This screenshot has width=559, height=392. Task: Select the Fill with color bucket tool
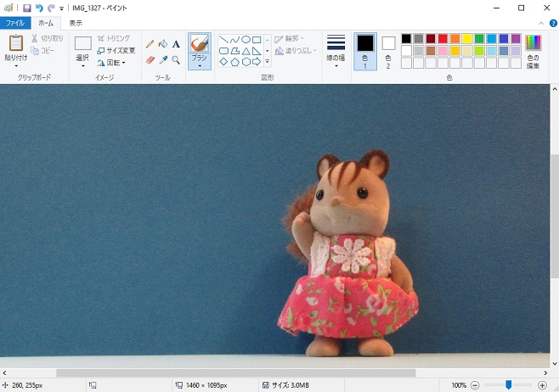pos(163,44)
